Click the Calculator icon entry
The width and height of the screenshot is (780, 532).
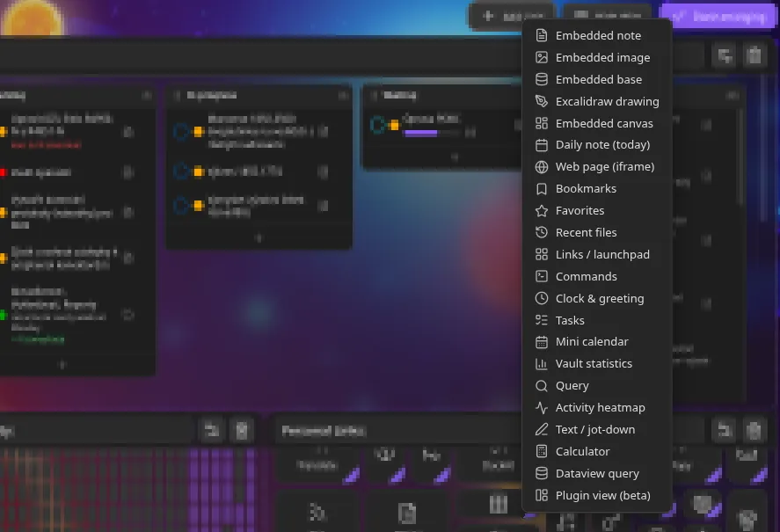click(541, 451)
